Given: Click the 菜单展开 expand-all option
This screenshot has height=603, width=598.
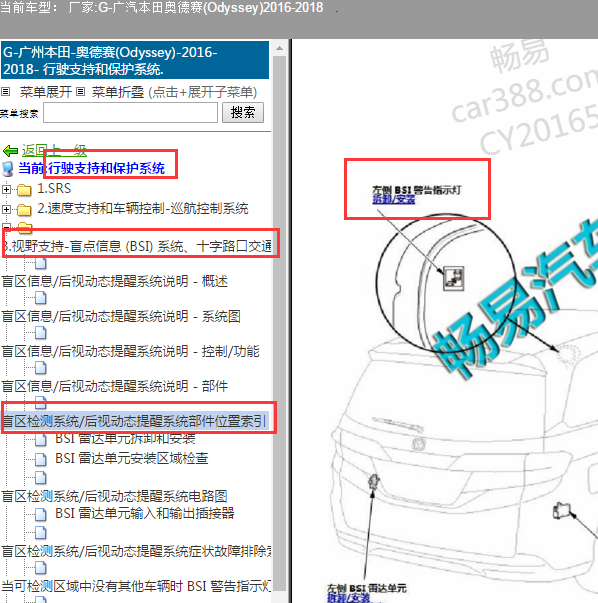Looking at the screenshot, I should [x=46, y=92].
